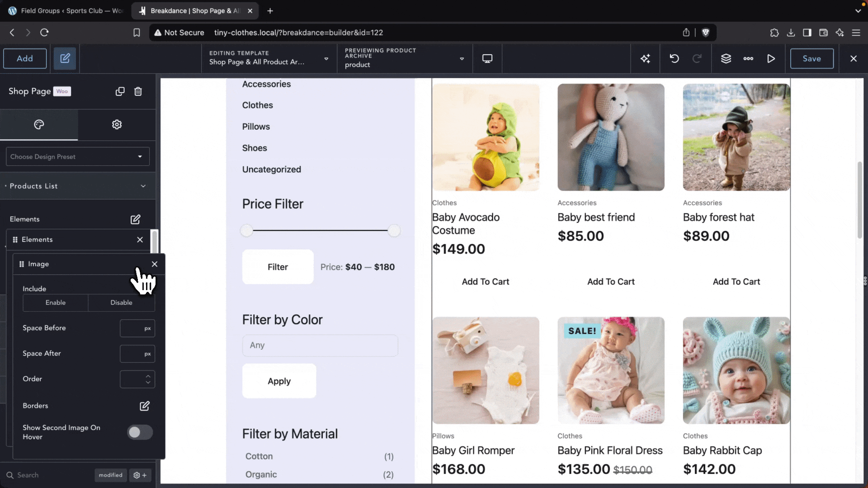Screen dimensions: 868x488
Task: Click the right price filter slider handle
Action: [x=394, y=230]
